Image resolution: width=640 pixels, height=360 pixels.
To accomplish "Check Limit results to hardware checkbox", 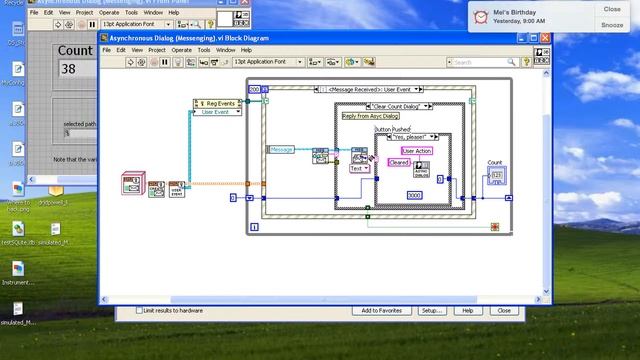I will (x=139, y=311).
